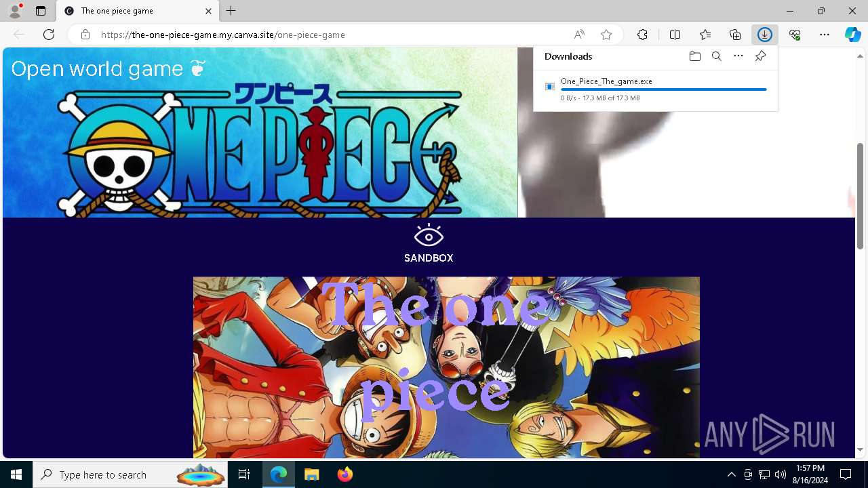
Task: Search downloads with the magnifier icon
Action: (717, 56)
